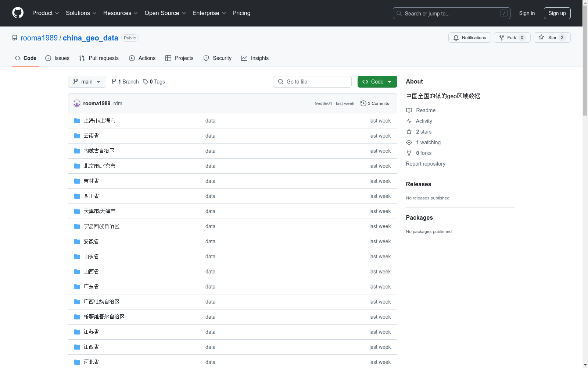The height and width of the screenshot is (368, 588).
Task: Click the book icon beside Readme
Action: [x=409, y=110]
